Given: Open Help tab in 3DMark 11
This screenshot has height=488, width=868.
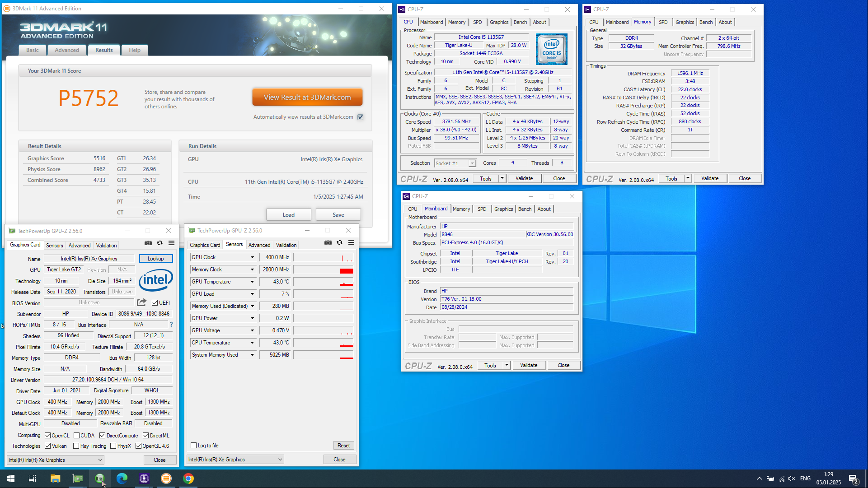Looking at the screenshot, I should [135, 50].
